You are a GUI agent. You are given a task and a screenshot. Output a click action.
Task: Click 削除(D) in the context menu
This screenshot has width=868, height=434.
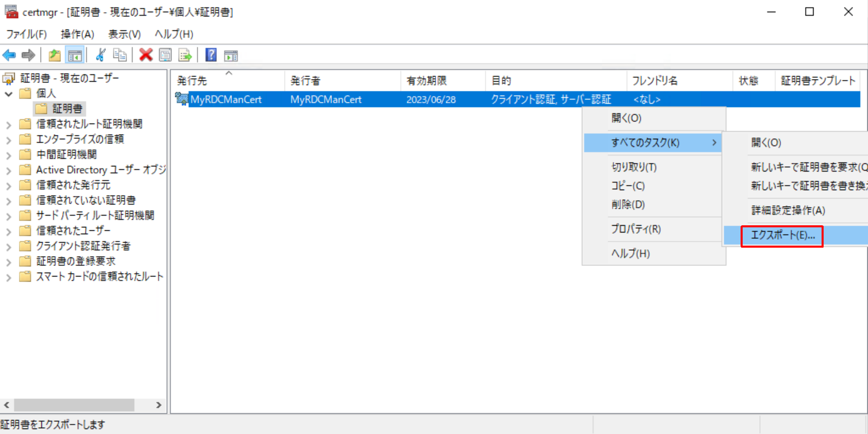pos(628,204)
